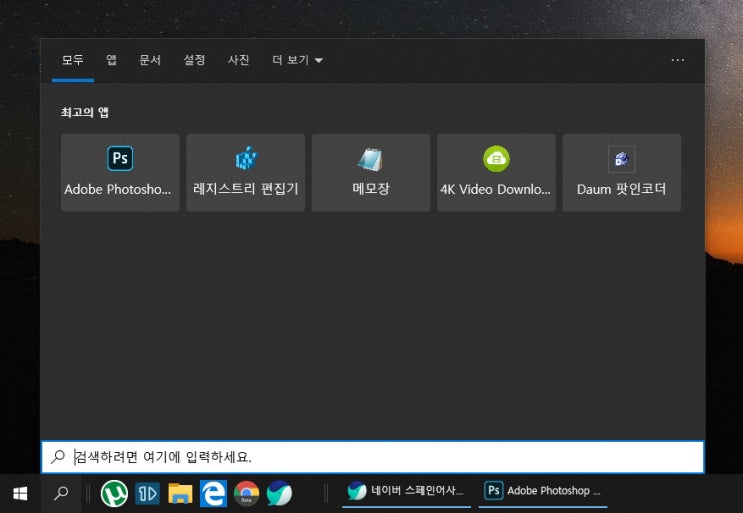This screenshot has height=513, width=743.
Task: Open the search panel options ellipsis menu
Action: pos(678,60)
